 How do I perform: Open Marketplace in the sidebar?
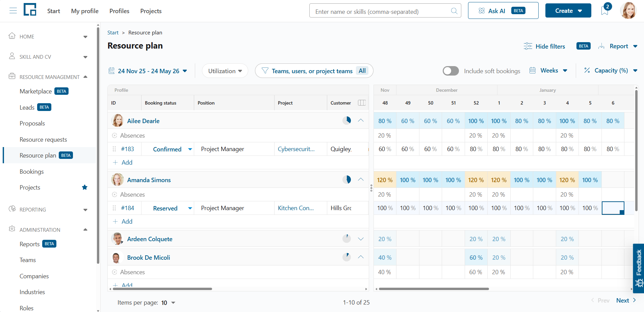pos(36,91)
